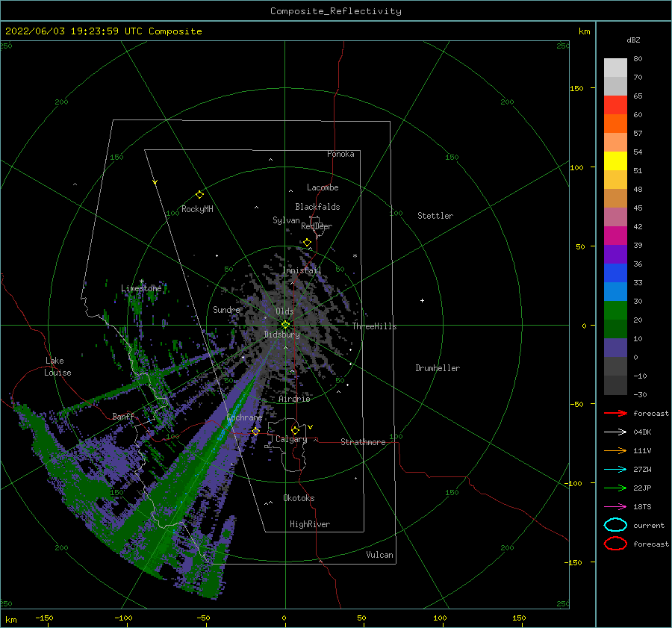The width and height of the screenshot is (672, 628).
Task: Click the ThreeHills city label
Action: (x=375, y=326)
